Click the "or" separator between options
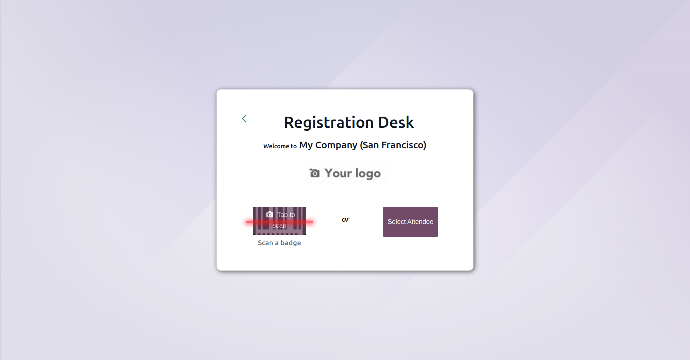690x360 pixels. click(x=345, y=220)
